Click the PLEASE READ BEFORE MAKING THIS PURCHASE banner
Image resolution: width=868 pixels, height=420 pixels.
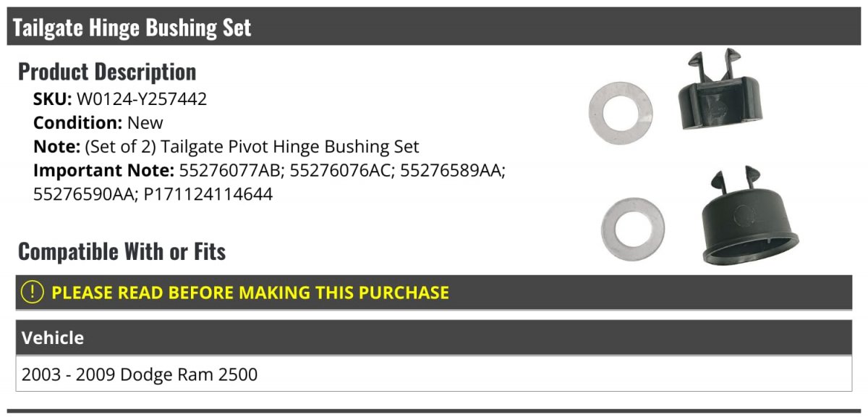point(433,293)
